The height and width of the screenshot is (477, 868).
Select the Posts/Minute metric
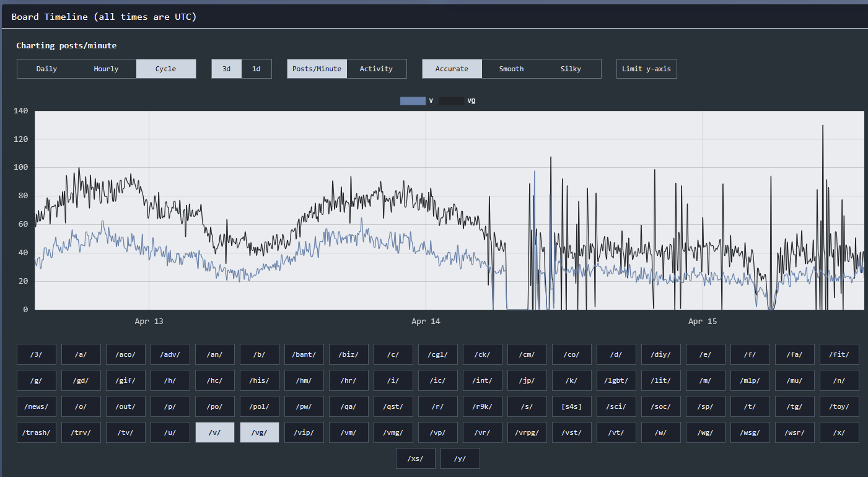[317, 69]
